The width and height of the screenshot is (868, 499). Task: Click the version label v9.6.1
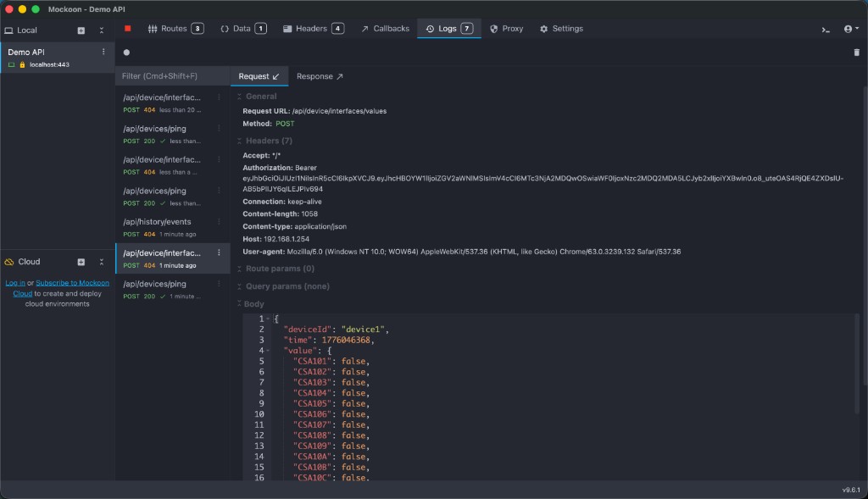click(x=851, y=490)
